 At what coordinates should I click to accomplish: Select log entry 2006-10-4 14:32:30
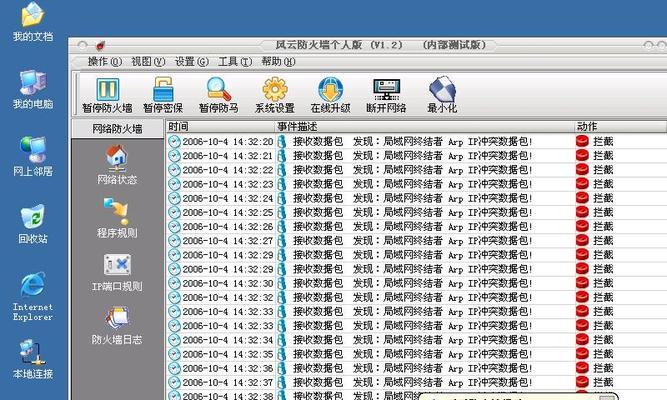pyautogui.click(x=416, y=283)
